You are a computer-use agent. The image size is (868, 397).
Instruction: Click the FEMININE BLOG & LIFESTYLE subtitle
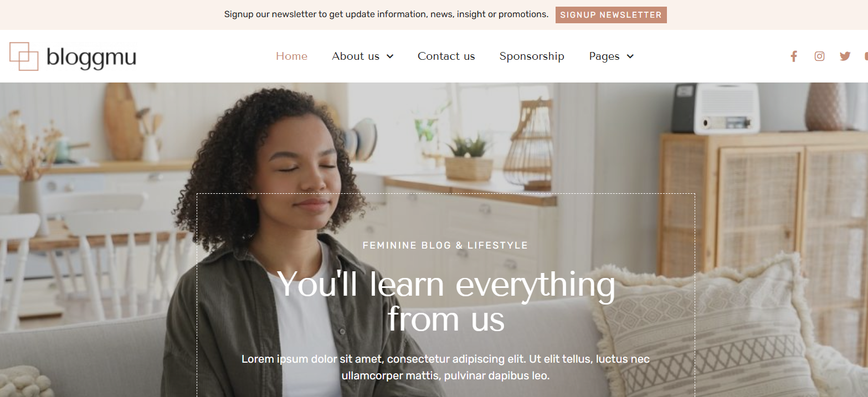click(x=445, y=245)
